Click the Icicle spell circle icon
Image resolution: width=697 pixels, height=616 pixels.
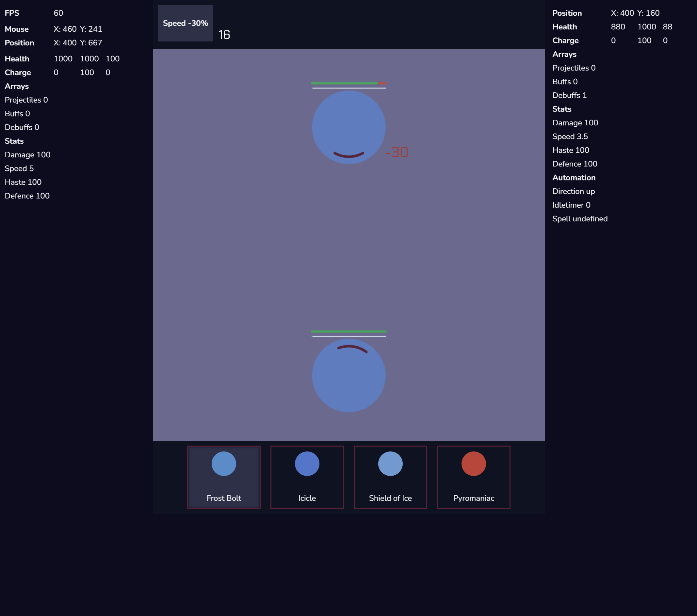307,464
